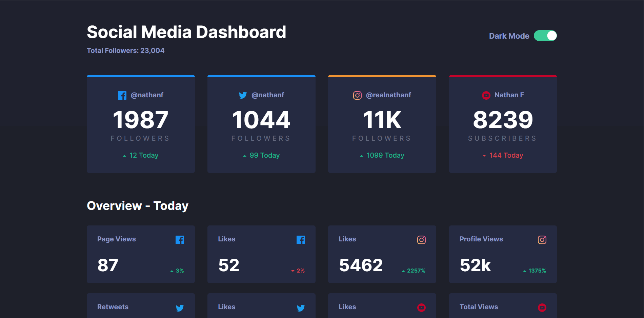Click the up arrow next to 12 Today
Image resolution: width=644 pixels, height=318 pixels.
click(124, 156)
